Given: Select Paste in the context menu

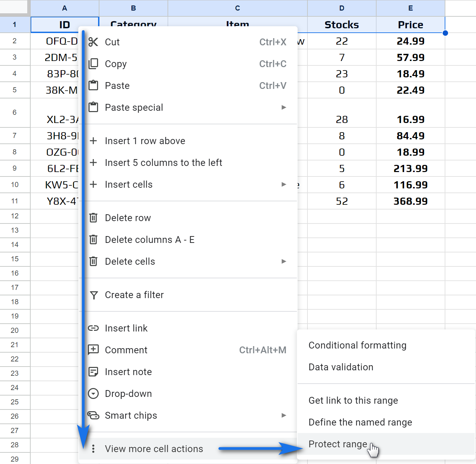Looking at the screenshot, I should pos(188,86).
